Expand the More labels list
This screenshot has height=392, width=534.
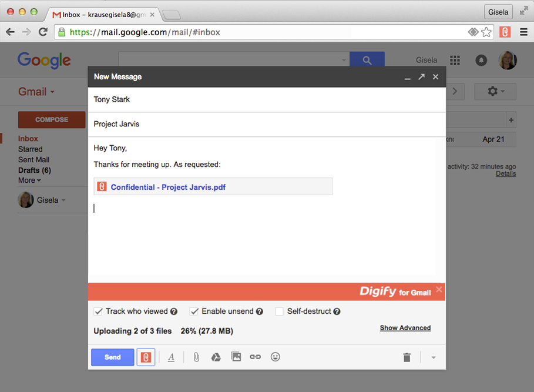click(x=29, y=180)
